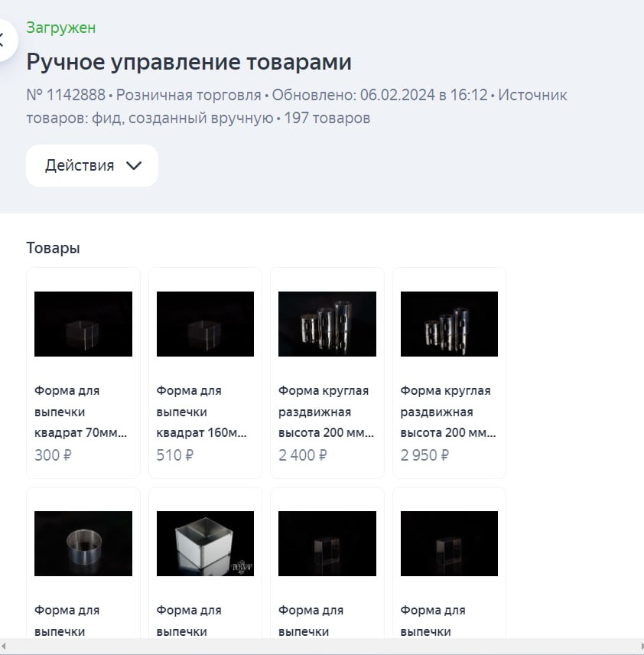
Task: Open the Действия dropdown
Action: (x=92, y=165)
